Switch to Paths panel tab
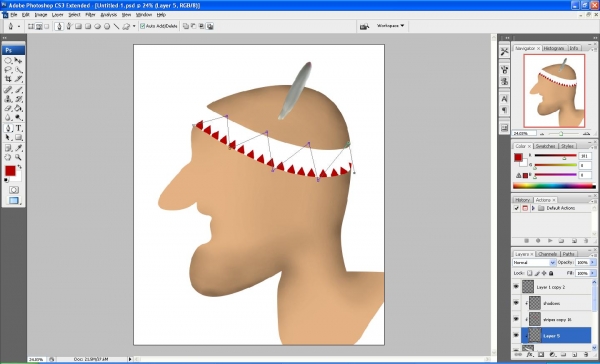 click(569, 254)
